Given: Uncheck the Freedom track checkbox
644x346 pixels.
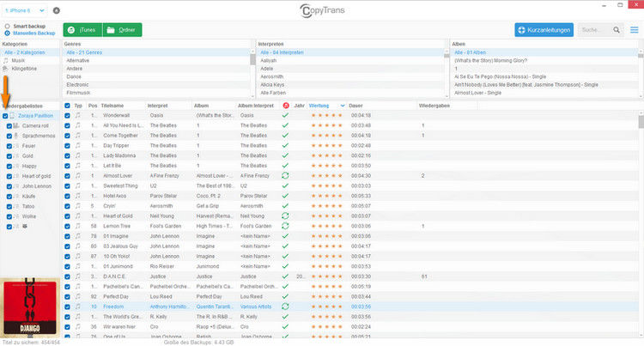Looking at the screenshot, I should click(x=67, y=307).
